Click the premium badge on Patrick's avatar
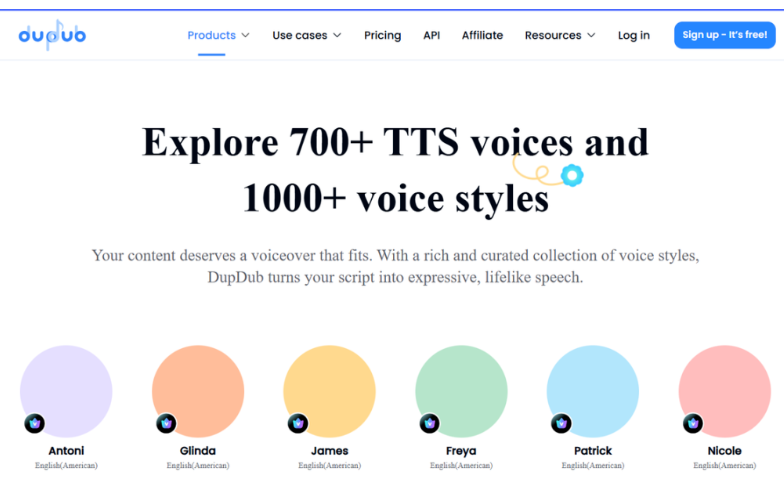The height and width of the screenshot is (483, 784). coord(561,423)
